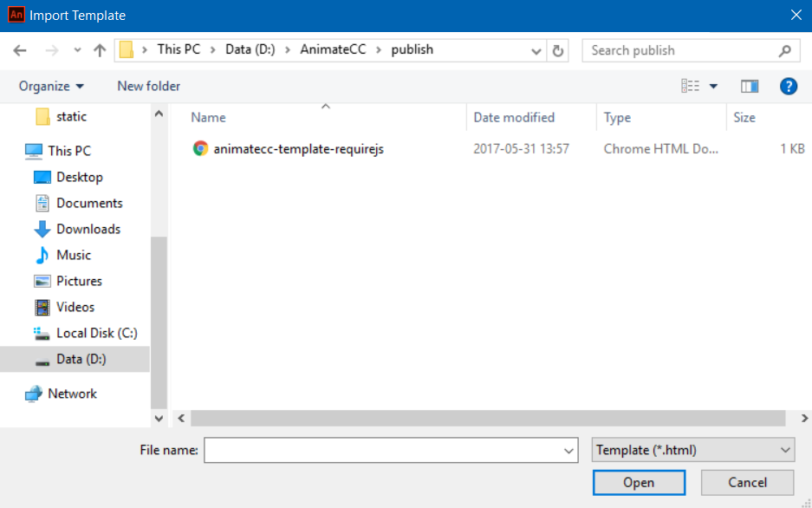812x508 pixels.
Task: Click the search magnifier icon
Action: click(x=785, y=50)
